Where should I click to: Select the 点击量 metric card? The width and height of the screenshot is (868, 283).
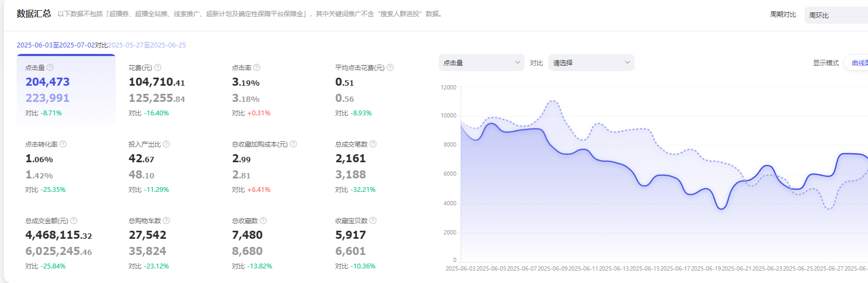[x=66, y=90]
